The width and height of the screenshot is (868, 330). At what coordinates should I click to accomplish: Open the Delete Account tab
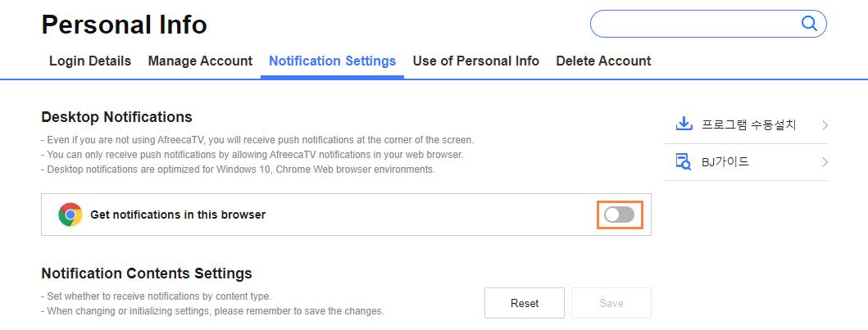(603, 61)
